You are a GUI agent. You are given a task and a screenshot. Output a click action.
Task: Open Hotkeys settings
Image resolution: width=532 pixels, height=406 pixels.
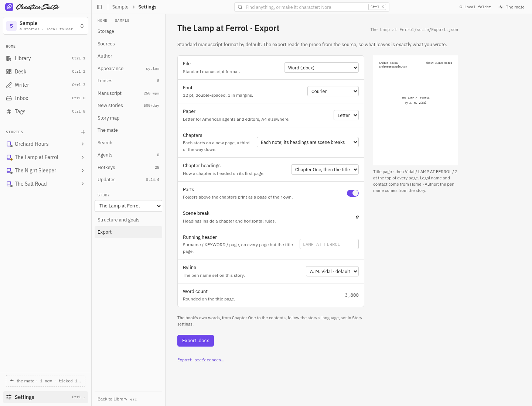[x=128, y=168]
